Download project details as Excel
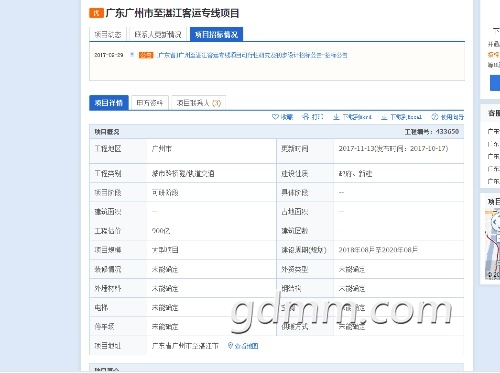The height and width of the screenshot is (373, 500). pyautogui.click(x=401, y=117)
